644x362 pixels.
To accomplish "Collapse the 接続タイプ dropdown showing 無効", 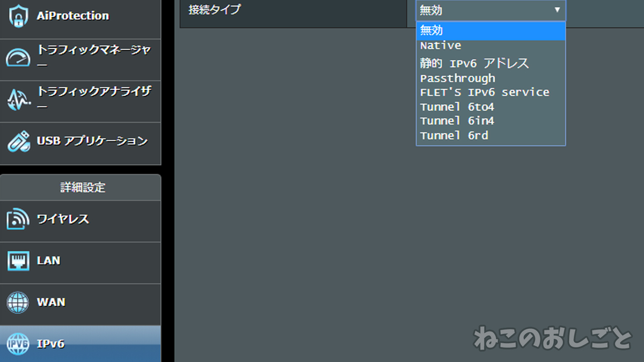I will pyautogui.click(x=491, y=10).
